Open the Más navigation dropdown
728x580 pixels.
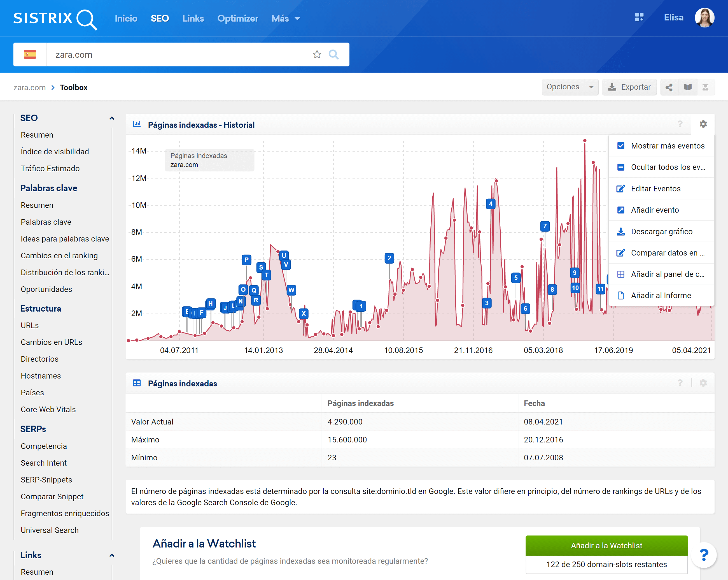tap(285, 18)
